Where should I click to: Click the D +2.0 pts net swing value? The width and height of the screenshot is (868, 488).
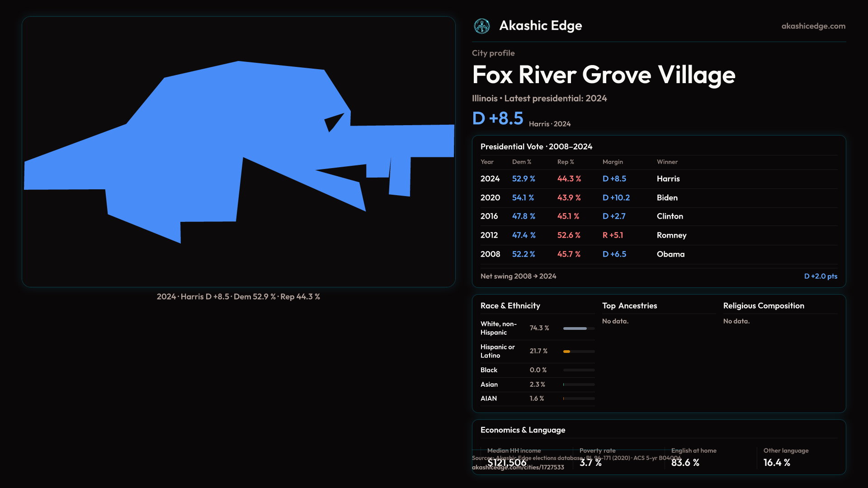click(820, 276)
